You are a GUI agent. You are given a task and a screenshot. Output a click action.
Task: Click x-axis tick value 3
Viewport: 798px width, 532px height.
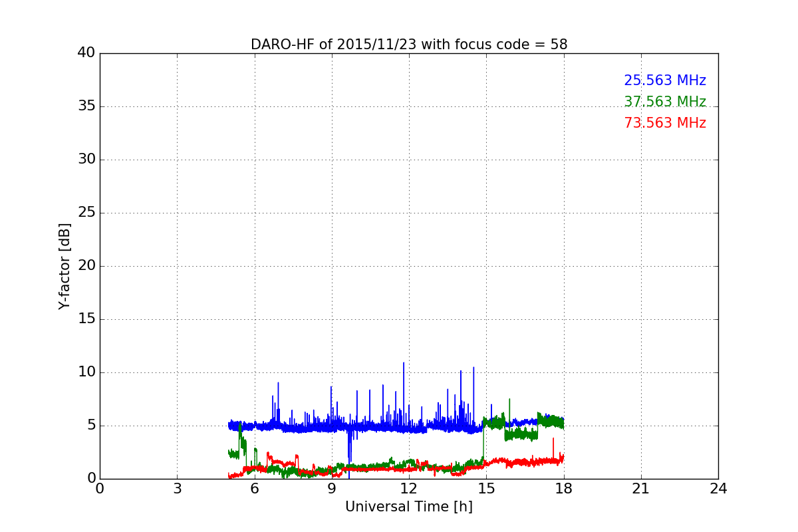[177, 488]
